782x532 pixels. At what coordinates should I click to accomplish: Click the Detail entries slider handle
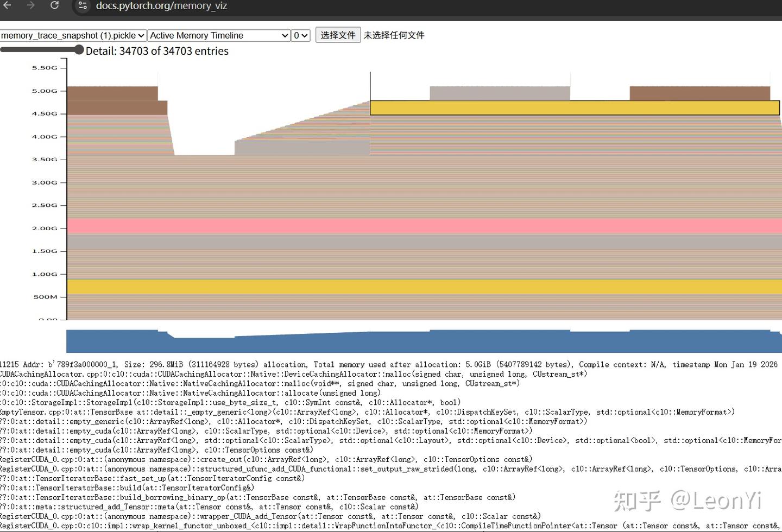pos(79,50)
